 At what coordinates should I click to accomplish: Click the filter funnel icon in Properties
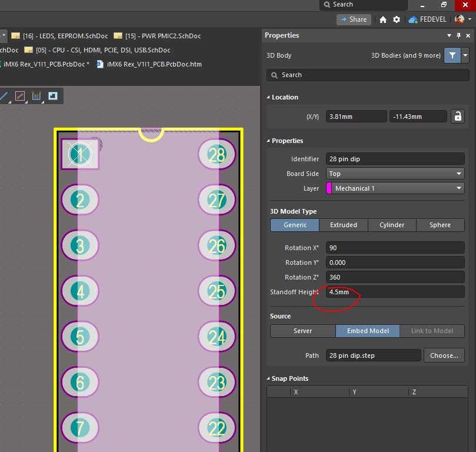[451, 56]
